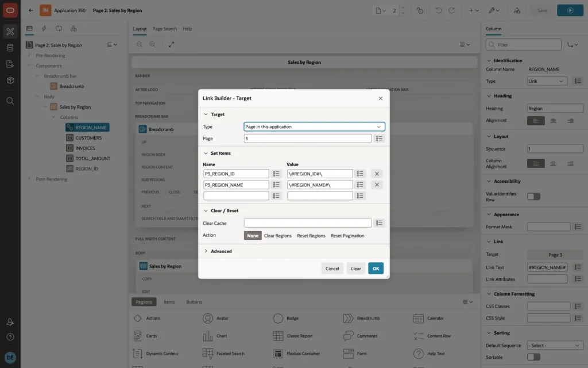The height and width of the screenshot is (368, 588).
Task: Collapse the Target section in dialog
Action: [x=206, y=114]
